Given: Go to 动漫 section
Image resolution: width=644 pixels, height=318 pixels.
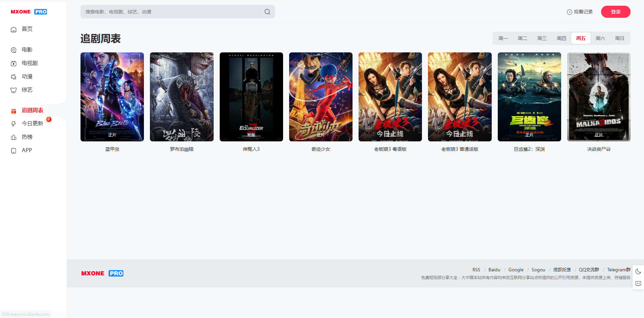Looking at the screenshot, I should [27, 77].
